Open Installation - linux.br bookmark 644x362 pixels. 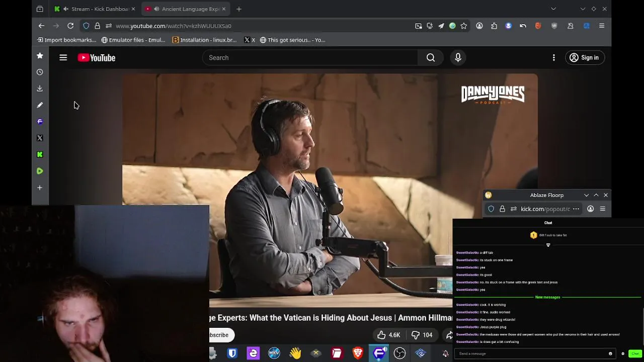click(204, 40)
